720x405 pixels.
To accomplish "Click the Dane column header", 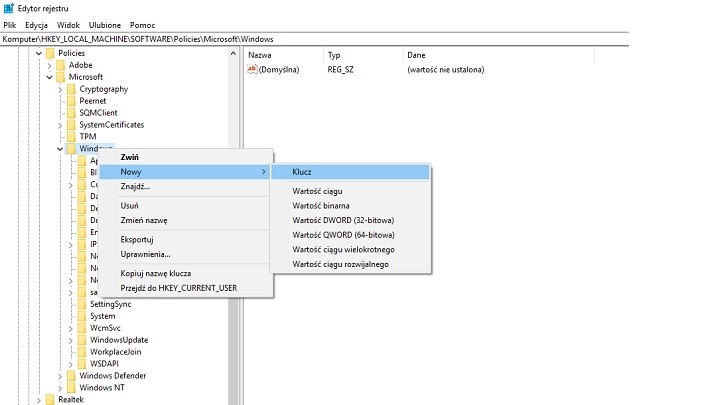I will (499, 55).
